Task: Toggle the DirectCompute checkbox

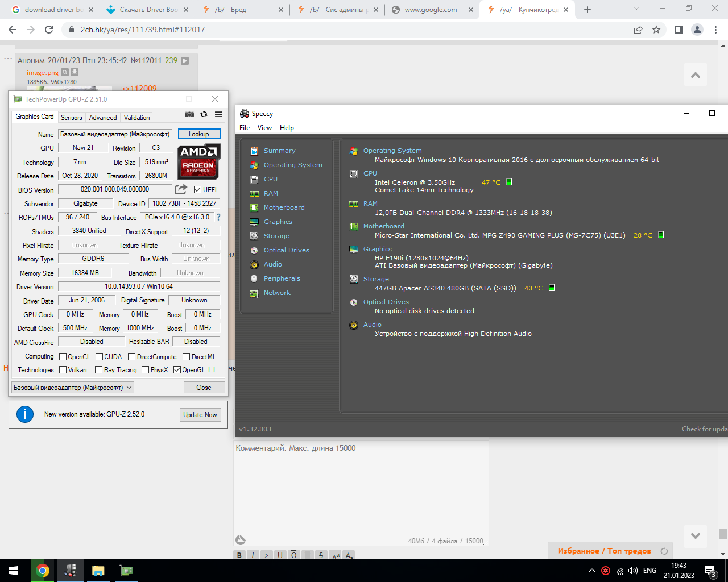Action: [132, 357]
